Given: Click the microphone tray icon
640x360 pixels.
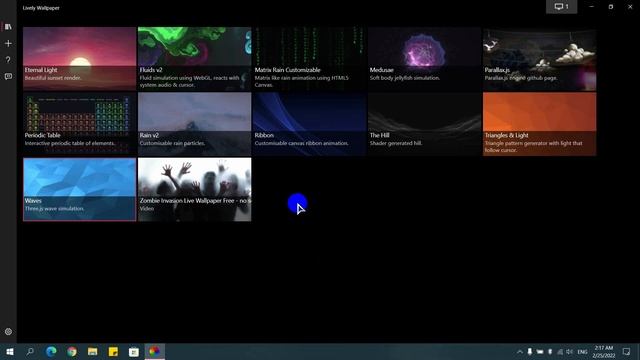Looking at the screenshot, I should [530, 351].
